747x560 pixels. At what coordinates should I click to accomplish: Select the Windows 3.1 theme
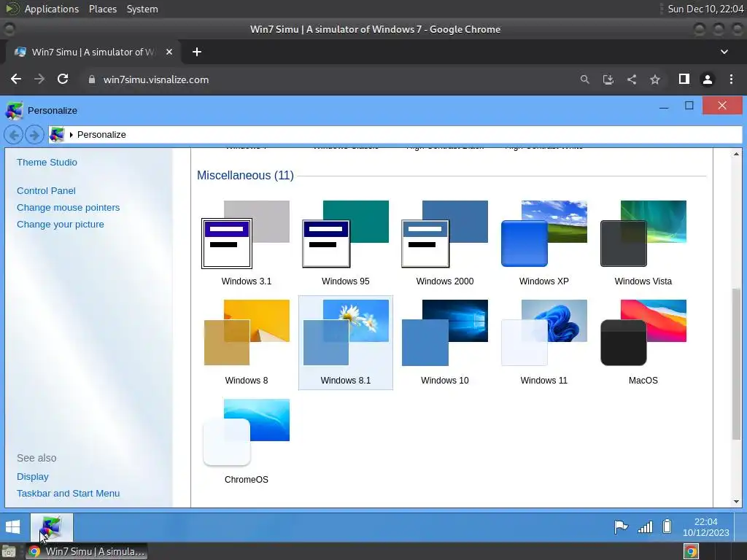click(x=247, y=244)
